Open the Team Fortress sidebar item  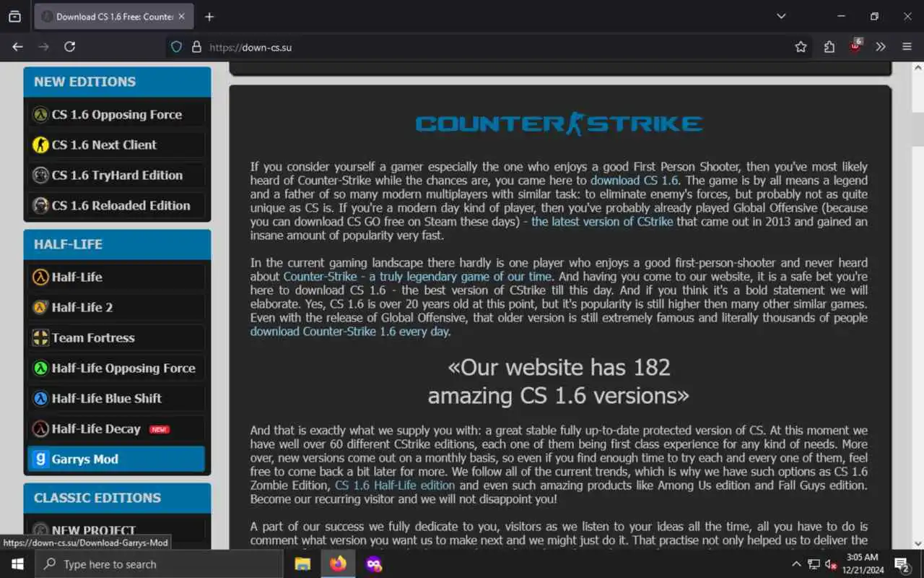click(116, 337)
